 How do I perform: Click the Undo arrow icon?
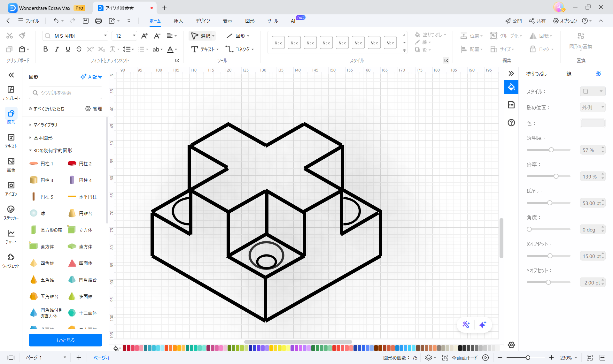(56, 21)
